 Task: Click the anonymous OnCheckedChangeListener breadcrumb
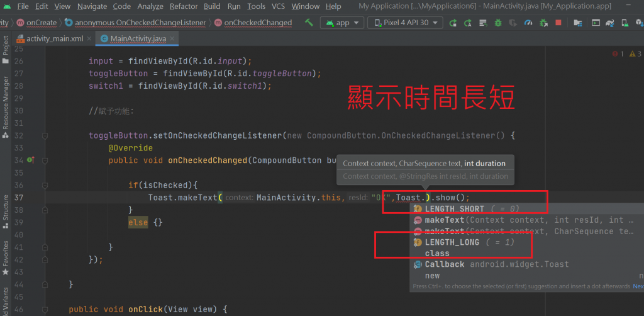click(x=136, y=23)
